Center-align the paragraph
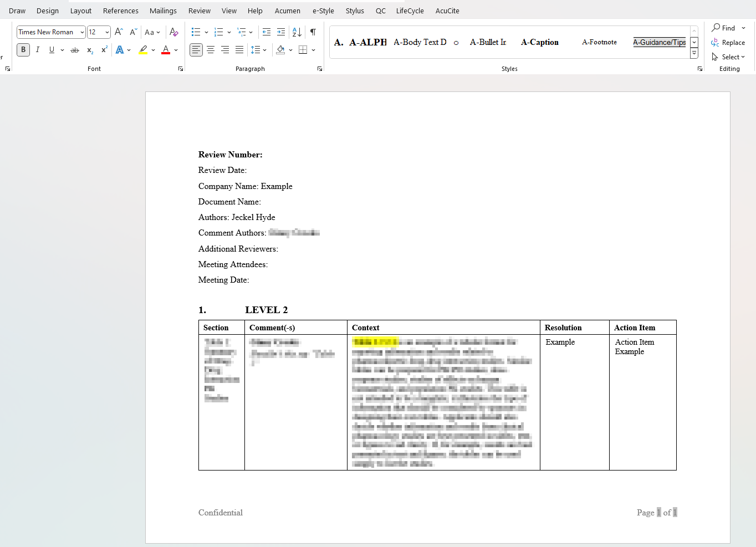Screen dimensions: 756x547 pos(211,50)
